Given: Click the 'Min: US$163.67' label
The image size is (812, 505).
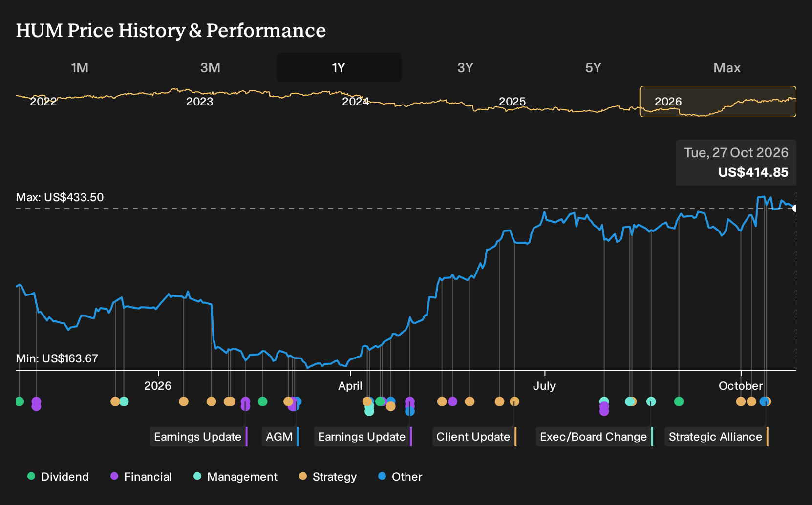Looking at the screenshot, I should pos(57,358).
